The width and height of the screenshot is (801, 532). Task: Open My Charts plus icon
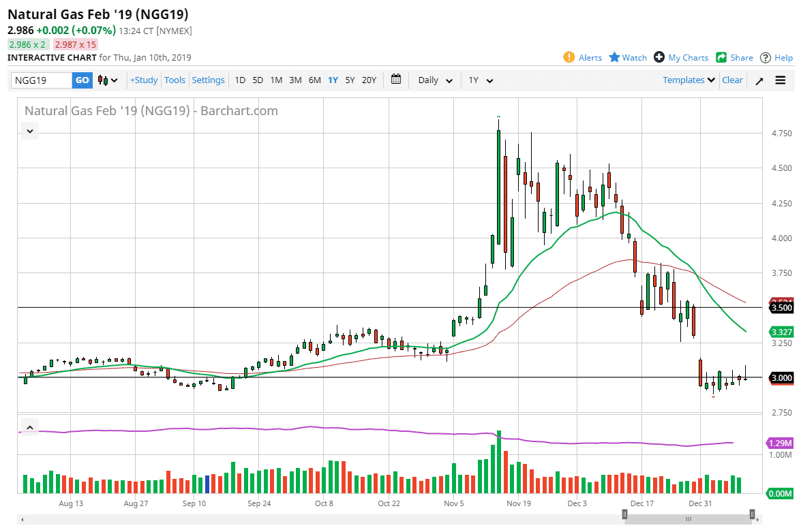coord(659,57)
